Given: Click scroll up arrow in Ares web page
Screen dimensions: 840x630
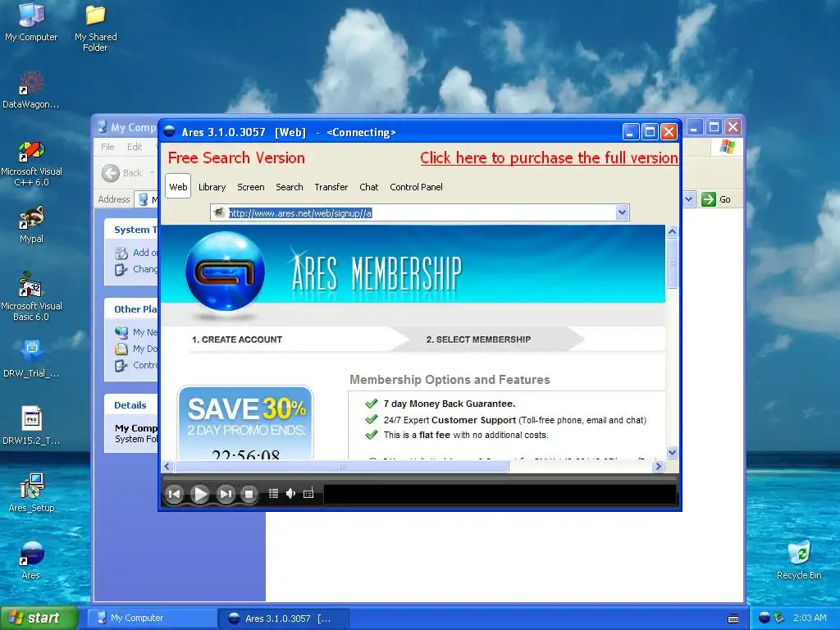Looking at the screenshot, I should pos(672,231).
